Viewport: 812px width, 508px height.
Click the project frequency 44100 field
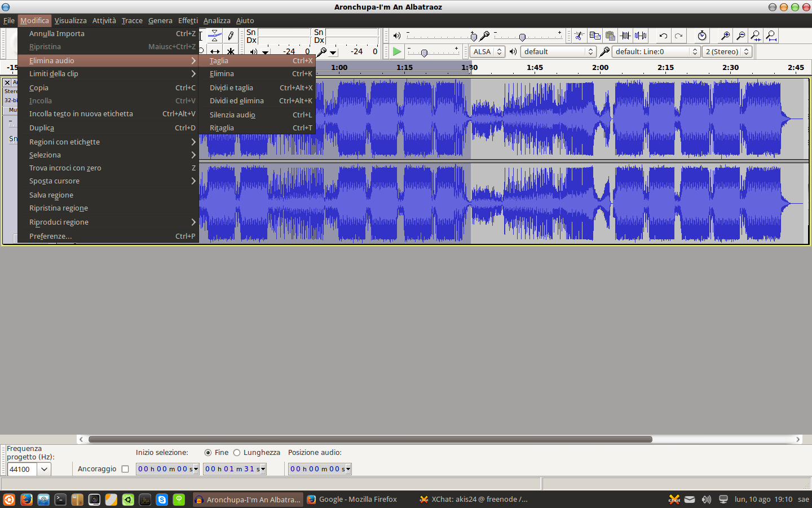22,469
